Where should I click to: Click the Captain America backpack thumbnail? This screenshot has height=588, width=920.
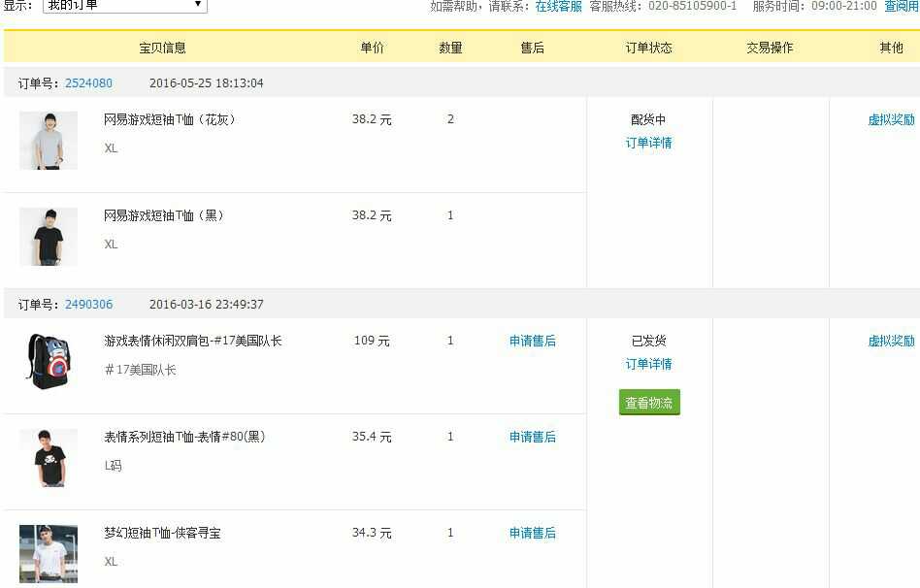[48, 361]
